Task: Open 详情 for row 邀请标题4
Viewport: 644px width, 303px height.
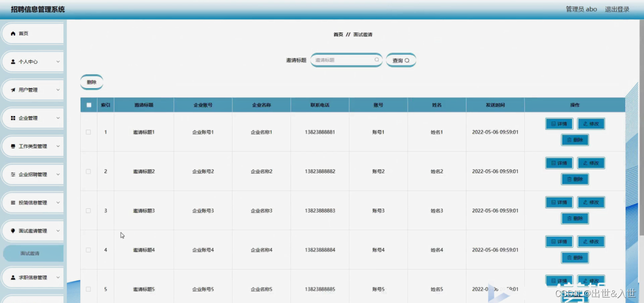Action: click(x=559, y=242)
